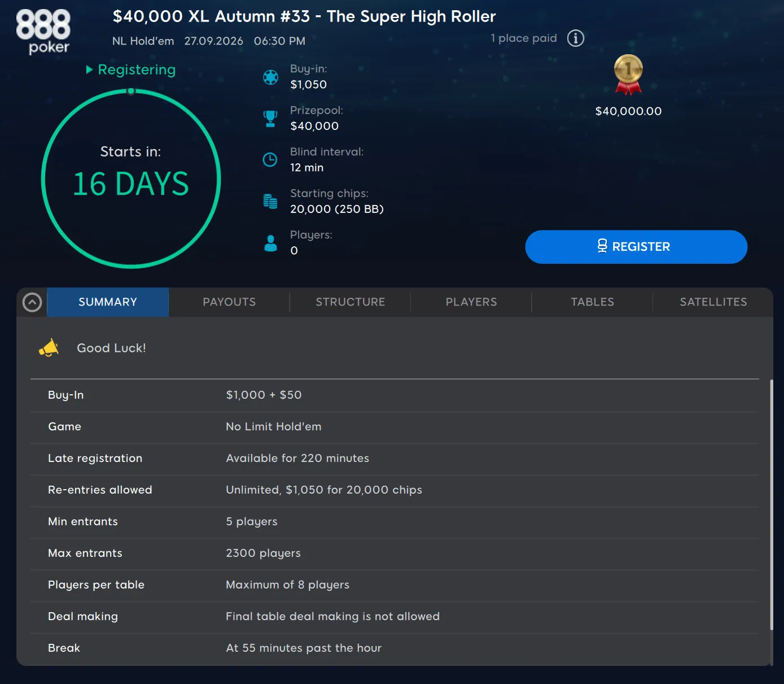
Task: Click the 'Min entrants' row label
Action: click(83, 521)
